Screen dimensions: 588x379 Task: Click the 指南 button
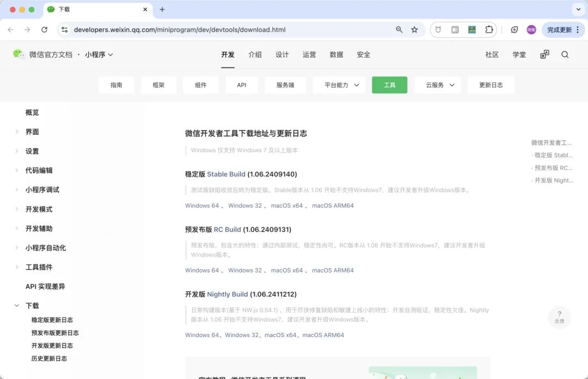tap(117, 85)
